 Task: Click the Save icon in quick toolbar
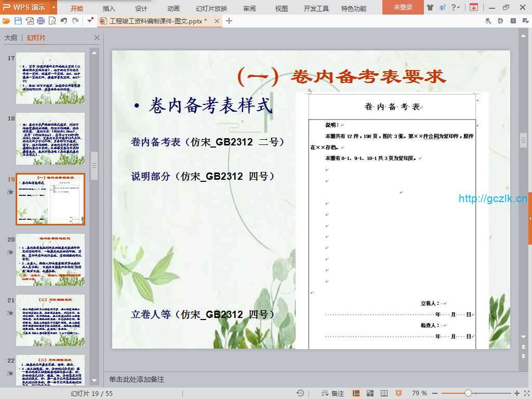click(18, 21)
